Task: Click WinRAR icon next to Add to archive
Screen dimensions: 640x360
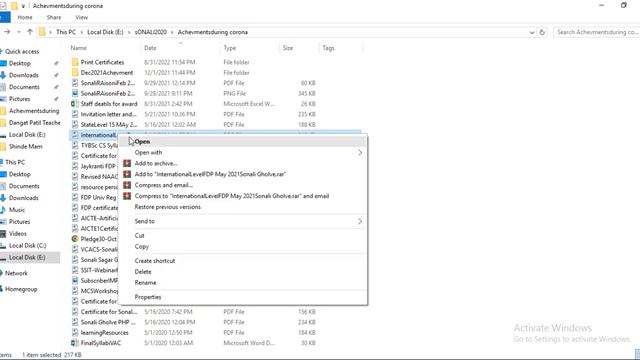Action: 127,163
